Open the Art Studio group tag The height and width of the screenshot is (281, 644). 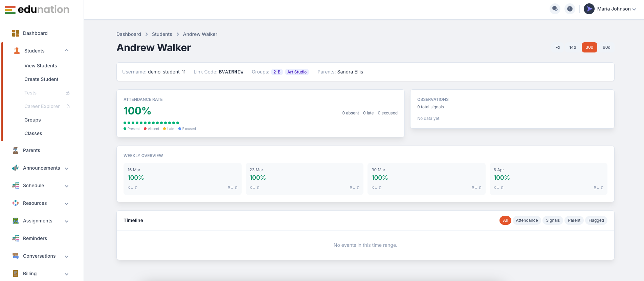point(297,72)
